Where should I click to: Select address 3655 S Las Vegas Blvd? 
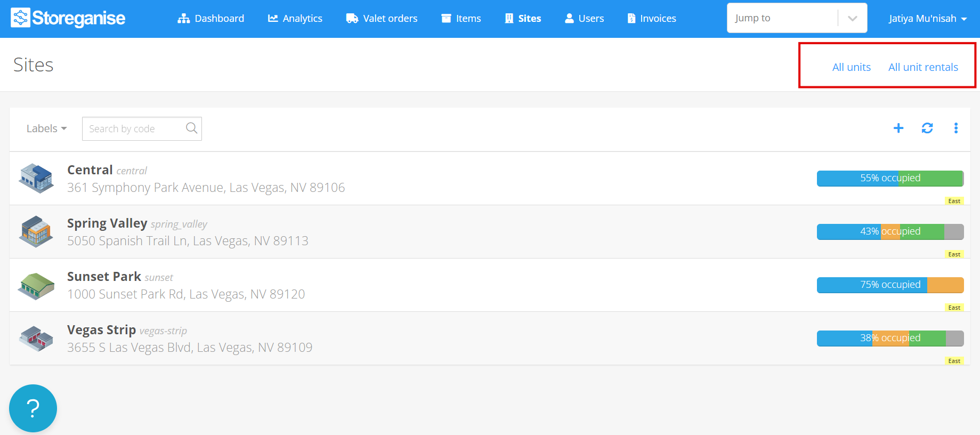(190, 348)
